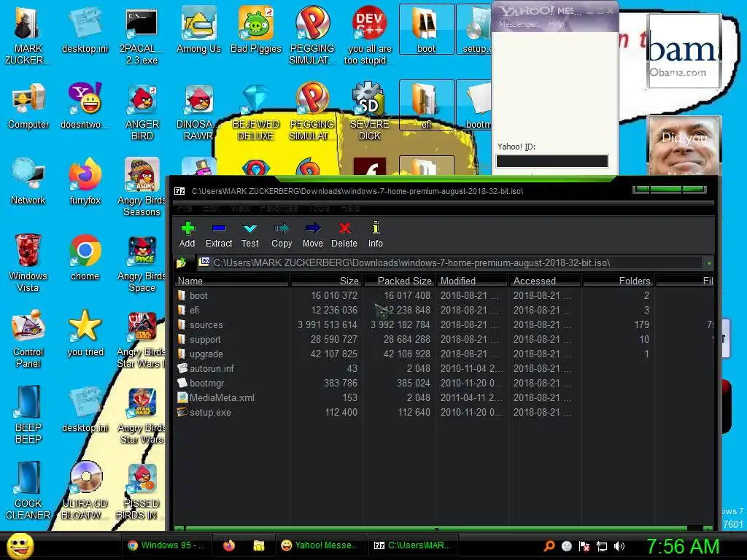Select the Control Panel desktop icon

coord(28,338)
